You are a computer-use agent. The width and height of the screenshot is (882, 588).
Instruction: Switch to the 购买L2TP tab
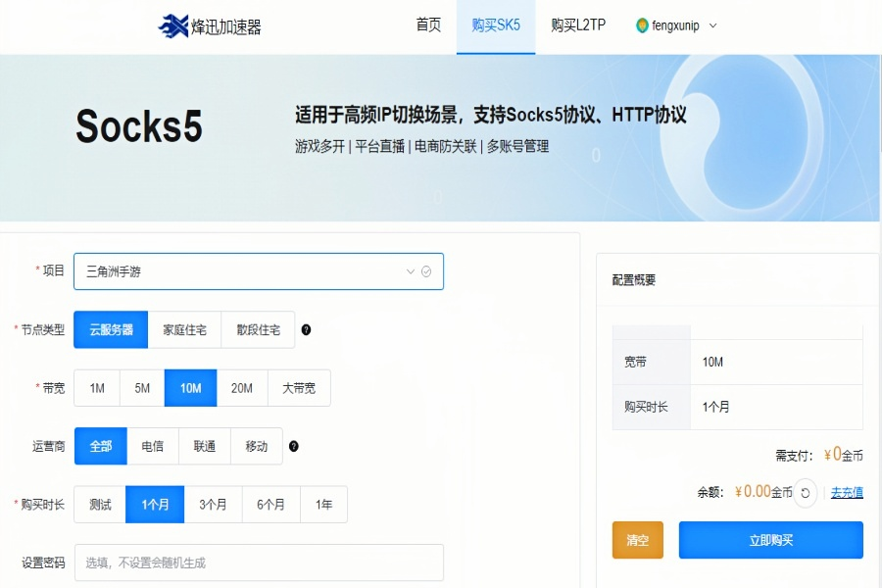576,27
